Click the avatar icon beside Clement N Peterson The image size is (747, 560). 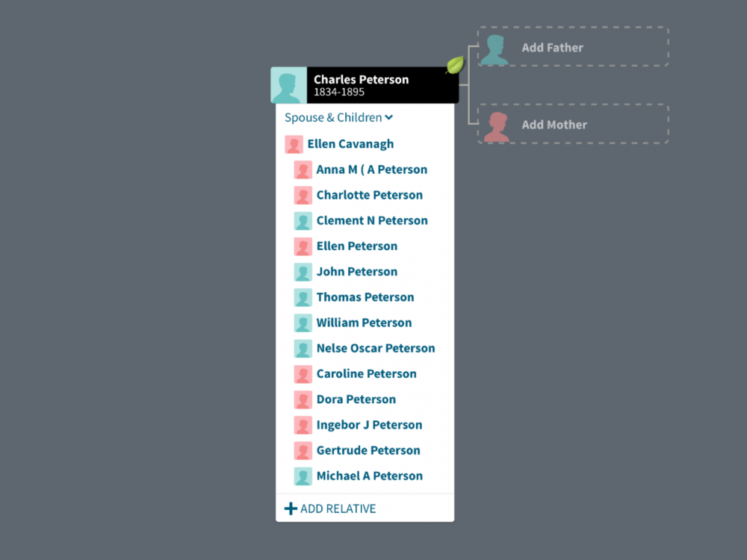pos(303,221)
